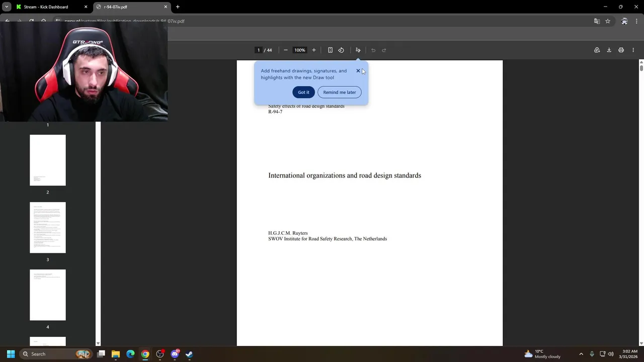Click the 100% zoom level field

pos(300,50)
